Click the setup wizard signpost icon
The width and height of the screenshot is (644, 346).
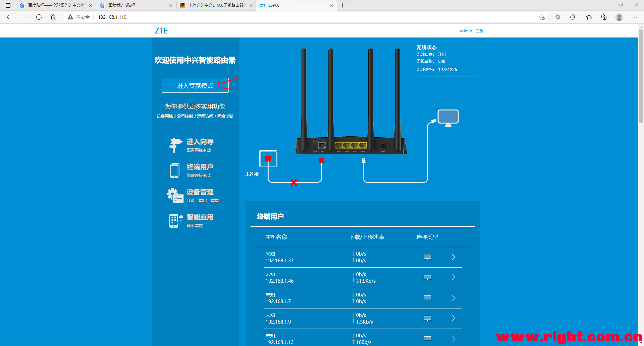175,145
